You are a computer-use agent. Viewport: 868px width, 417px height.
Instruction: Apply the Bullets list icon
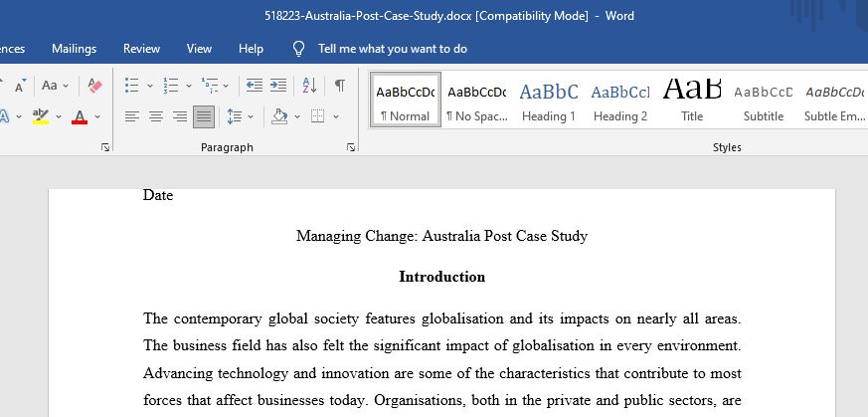point(132,86)
